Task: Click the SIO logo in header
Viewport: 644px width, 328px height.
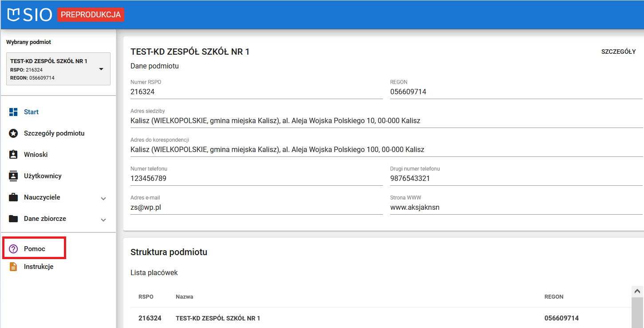Action: coord(30,15)
